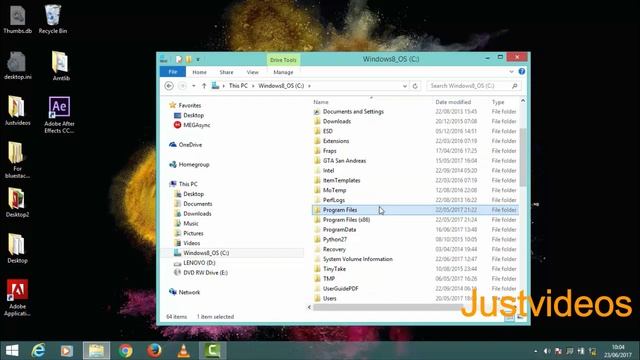Launch Google Chrome from taskbar
Image resolution: width=640 pixels, height=360 pixels.
126,351
